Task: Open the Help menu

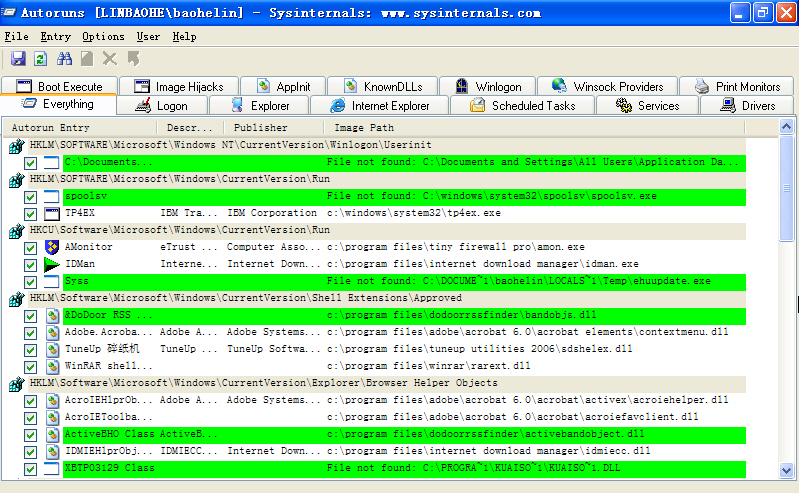Action: click(184, 36)
